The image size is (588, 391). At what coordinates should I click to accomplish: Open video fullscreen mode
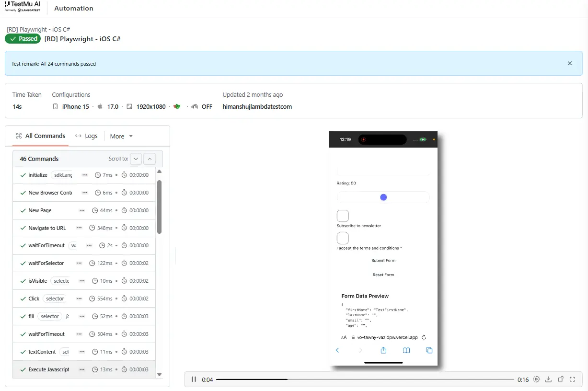coord(572,379)
